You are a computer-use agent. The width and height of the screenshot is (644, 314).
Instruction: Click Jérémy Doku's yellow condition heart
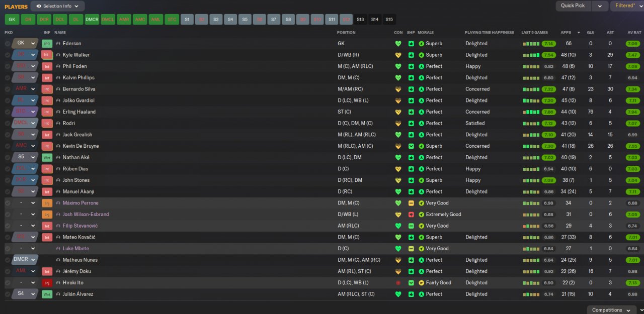pos(398,271)
